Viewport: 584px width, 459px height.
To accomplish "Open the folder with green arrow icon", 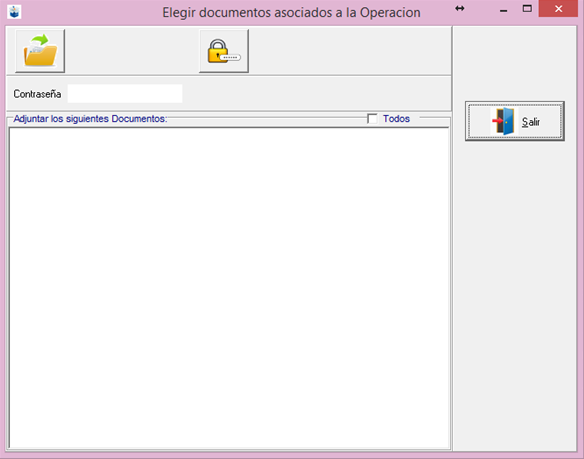I will coord(40,51).
